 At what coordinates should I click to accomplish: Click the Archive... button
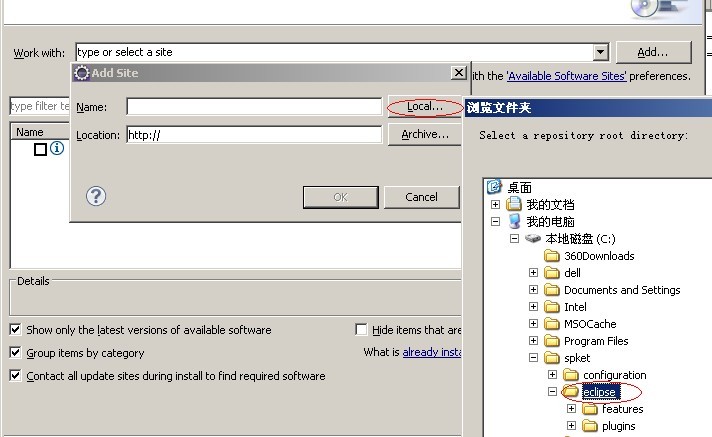pyautogui.click(x=424, y=134)
